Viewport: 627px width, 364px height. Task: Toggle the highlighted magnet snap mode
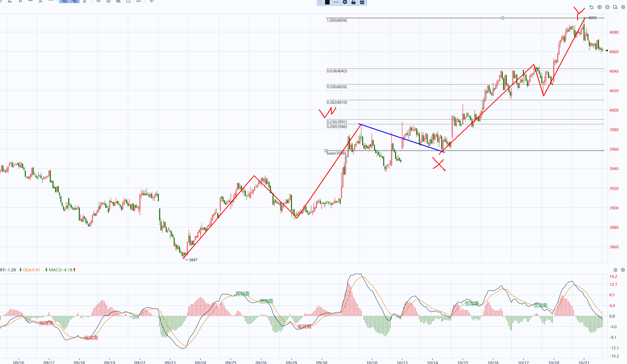click(65, 1)
